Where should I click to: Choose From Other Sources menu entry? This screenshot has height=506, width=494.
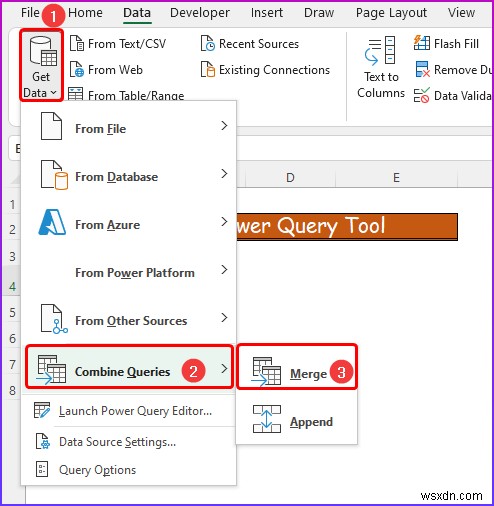pyautogui.click(x=129, y=319)
